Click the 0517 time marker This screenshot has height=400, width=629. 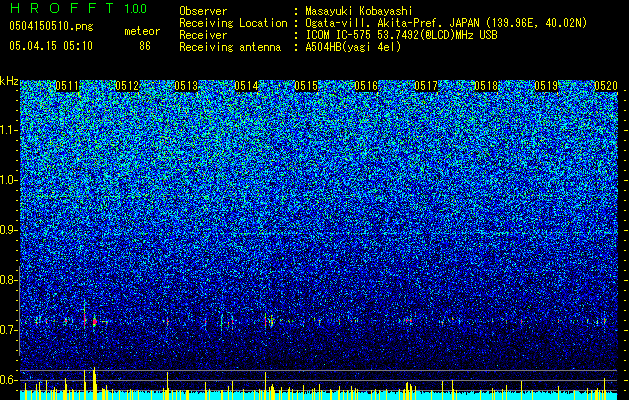coord(426,86)
